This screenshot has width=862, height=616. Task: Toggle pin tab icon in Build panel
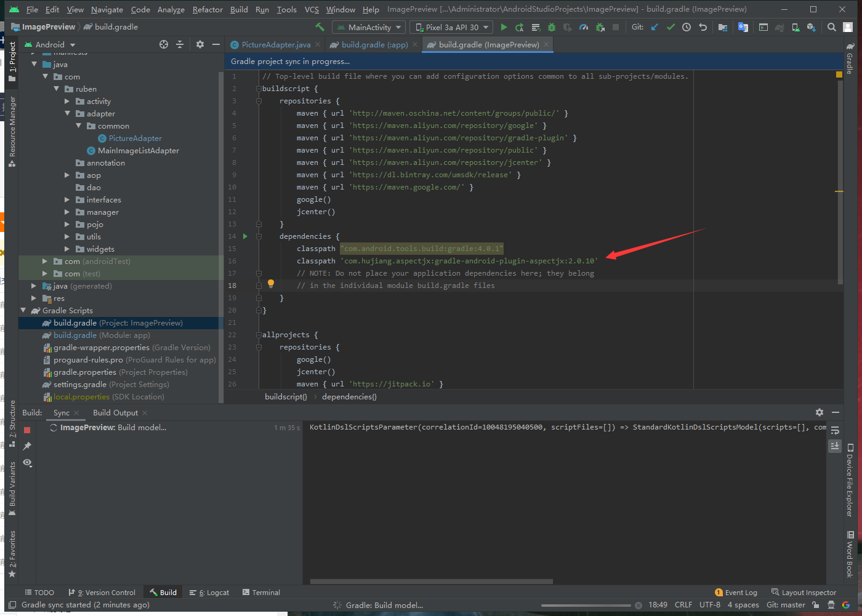point(27,446)
